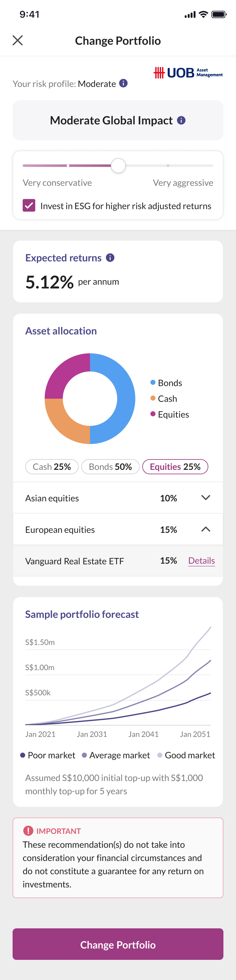The image size is (236, 980).
Task: Tap the battery status icon
Action: pyautogui.click(x=219, y=14)
